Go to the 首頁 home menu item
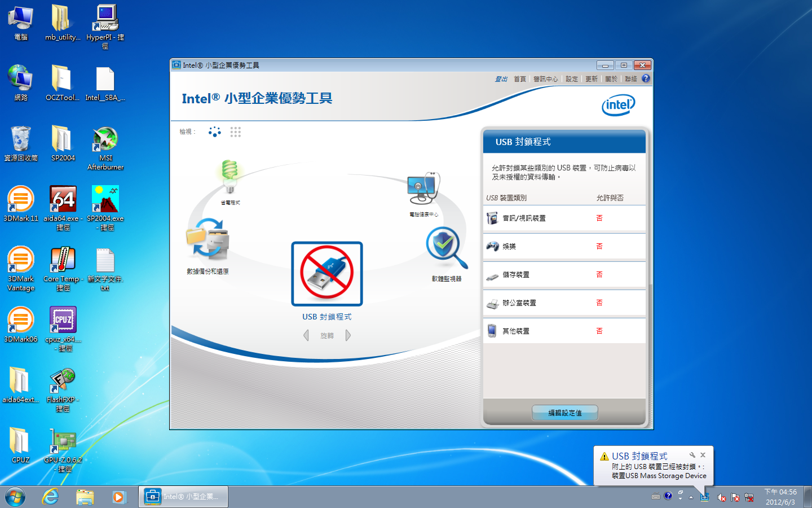The height and width of the screenshot is (508, 812). point(520,79)
